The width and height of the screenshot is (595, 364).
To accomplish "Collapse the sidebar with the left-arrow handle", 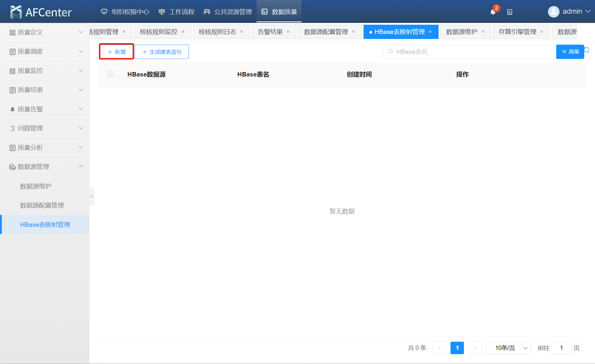I will pyautogui.click(x=91, y=196).
